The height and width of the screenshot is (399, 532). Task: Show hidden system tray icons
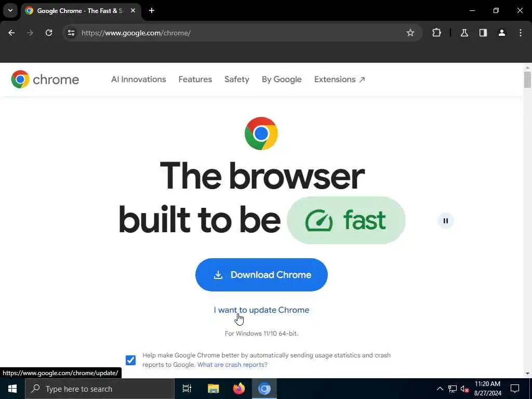pos(440,389)
